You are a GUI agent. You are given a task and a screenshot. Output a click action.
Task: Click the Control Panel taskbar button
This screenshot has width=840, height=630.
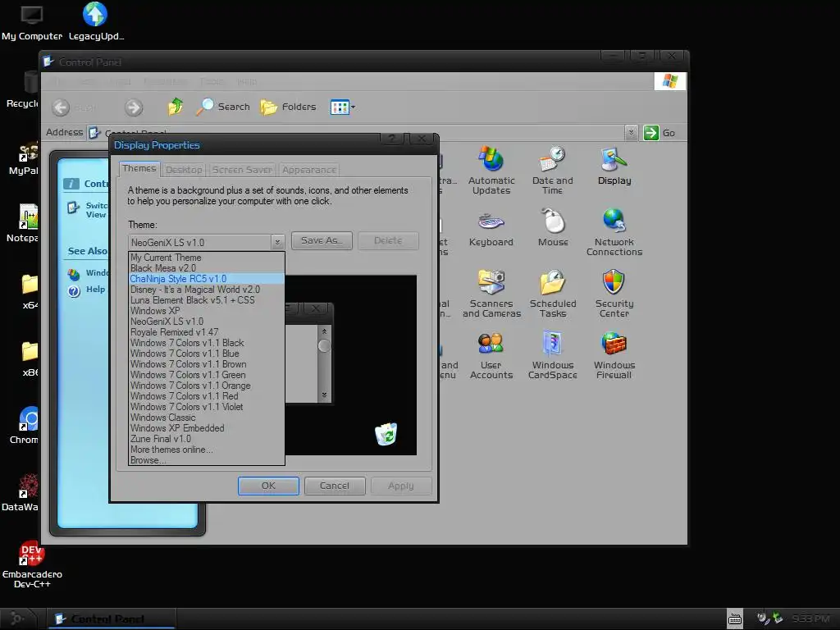click(111, 619)
